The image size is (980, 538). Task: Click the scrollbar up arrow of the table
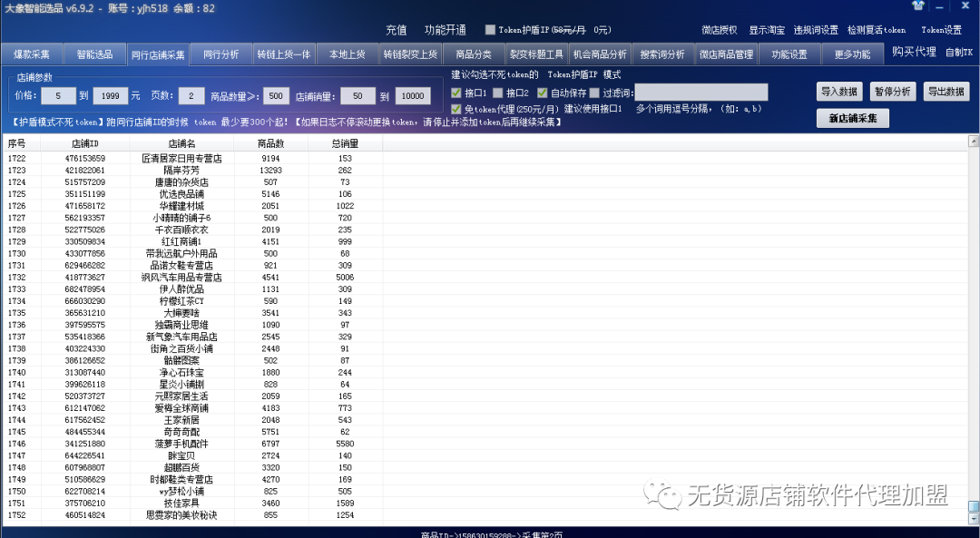point(974,142)
